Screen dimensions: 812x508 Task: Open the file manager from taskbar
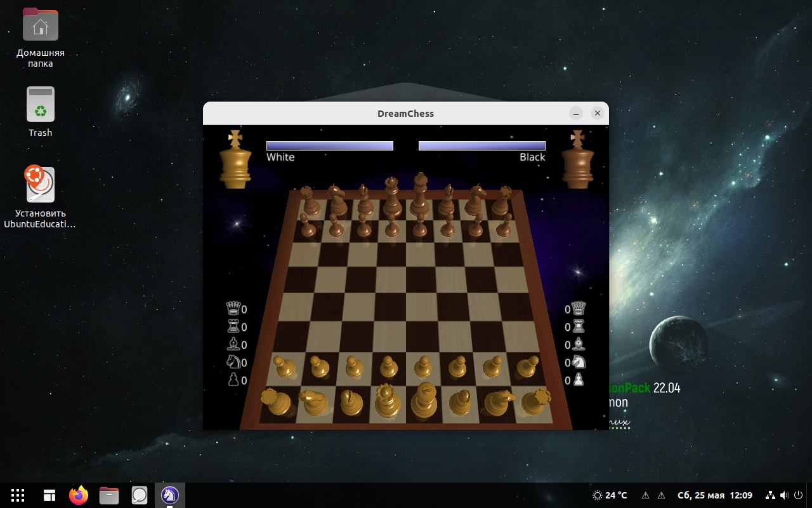click(109, 495)
